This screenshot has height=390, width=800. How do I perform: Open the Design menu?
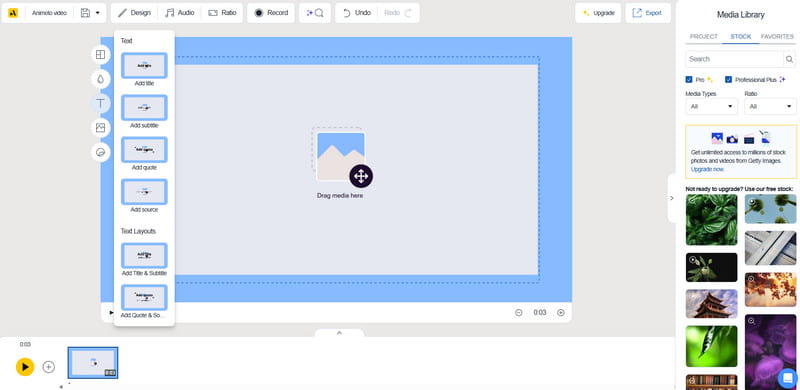tap(134, 13)
